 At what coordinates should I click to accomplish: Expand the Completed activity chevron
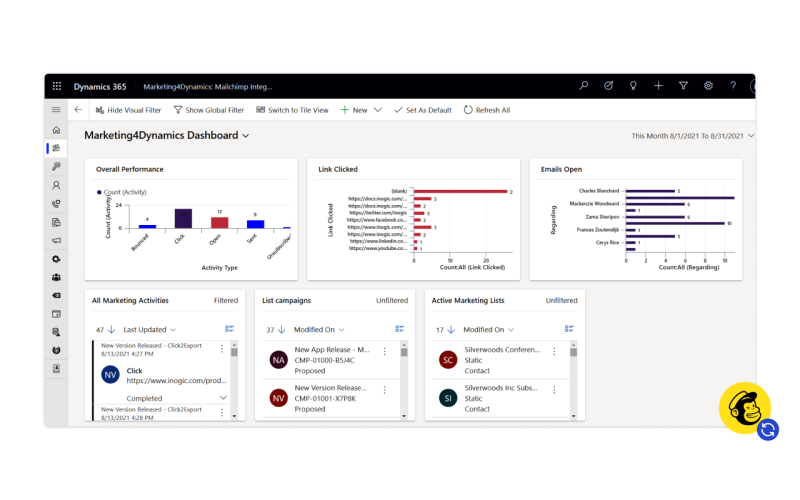(223, 398)
